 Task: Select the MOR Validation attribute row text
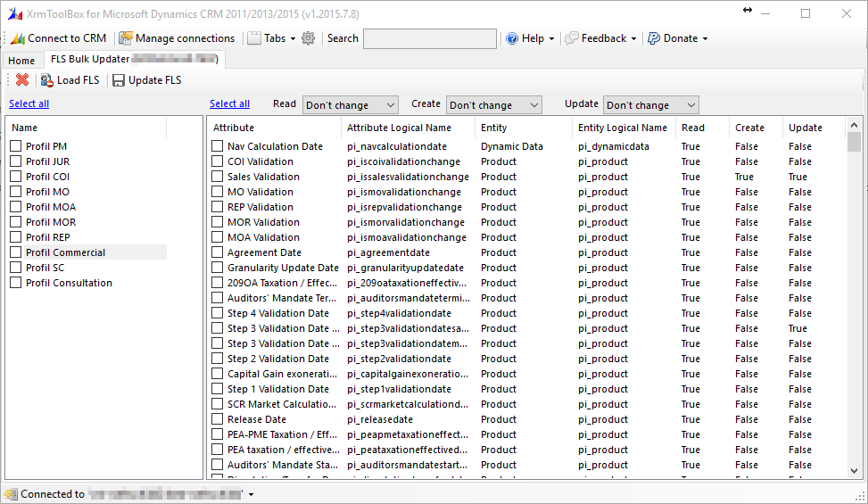[x=263, y=222]
